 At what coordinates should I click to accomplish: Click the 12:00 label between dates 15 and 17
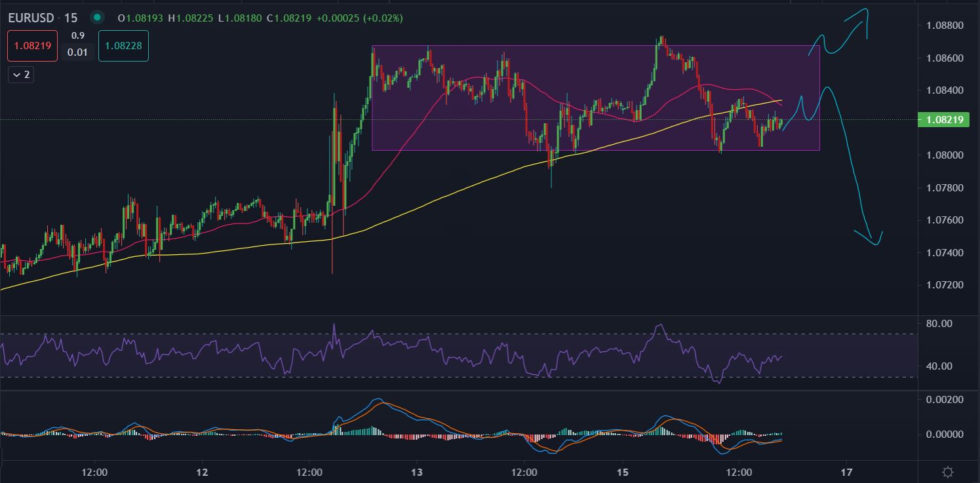coord(739,472)
